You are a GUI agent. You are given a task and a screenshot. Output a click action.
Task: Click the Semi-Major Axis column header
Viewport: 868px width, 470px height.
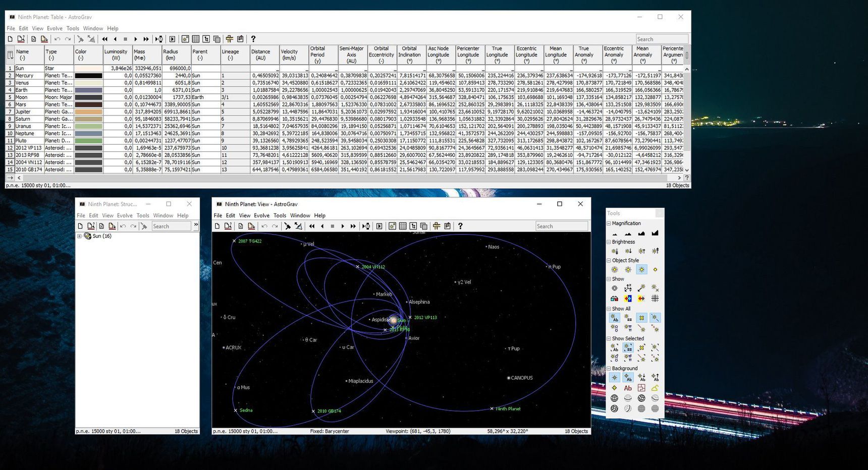352,55
